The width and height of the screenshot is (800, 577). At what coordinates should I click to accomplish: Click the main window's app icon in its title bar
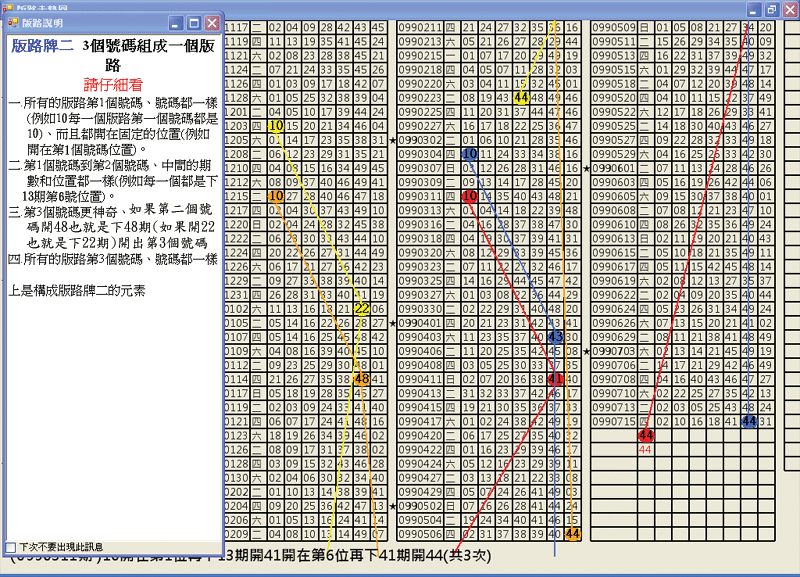pyautogui.click(x=7, y=7)
